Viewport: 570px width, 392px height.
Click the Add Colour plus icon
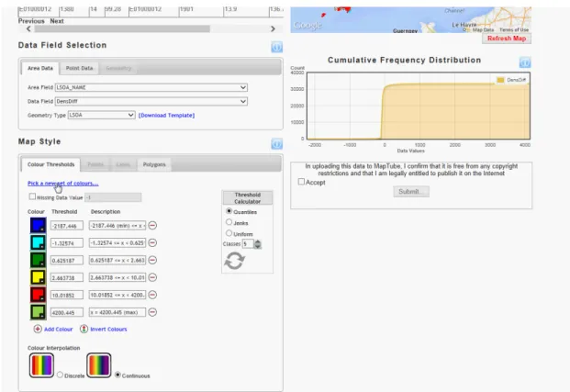tap(38, 329)
